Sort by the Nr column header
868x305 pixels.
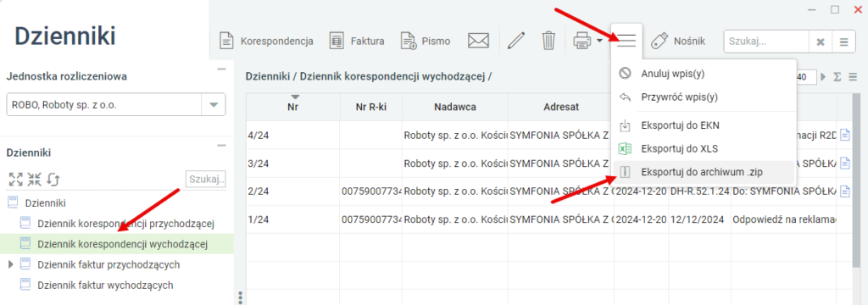tap(292, 108)
